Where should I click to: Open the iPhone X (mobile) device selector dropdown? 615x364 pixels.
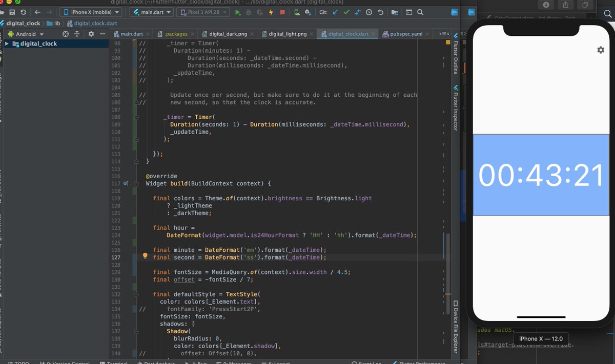tap(92, 12)
